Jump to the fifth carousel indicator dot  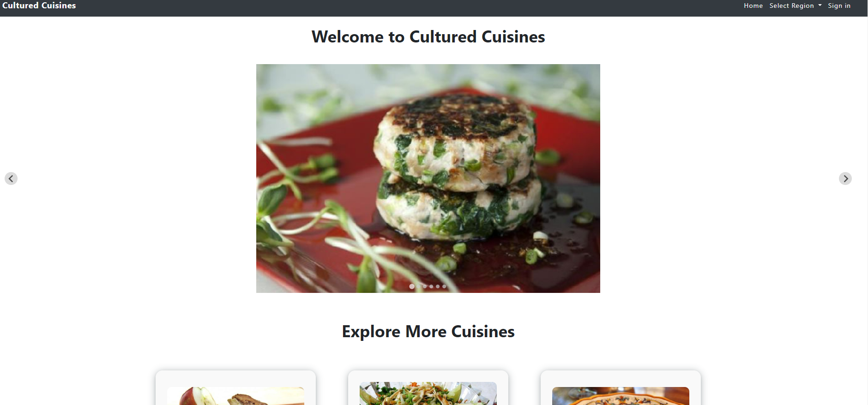(x=438, y=286)
